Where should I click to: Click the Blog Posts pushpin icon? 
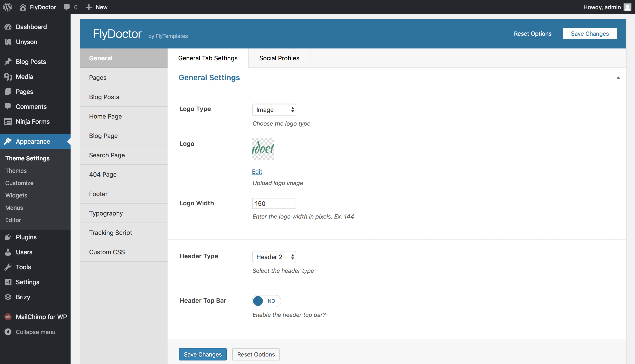(x=8, y=61)
